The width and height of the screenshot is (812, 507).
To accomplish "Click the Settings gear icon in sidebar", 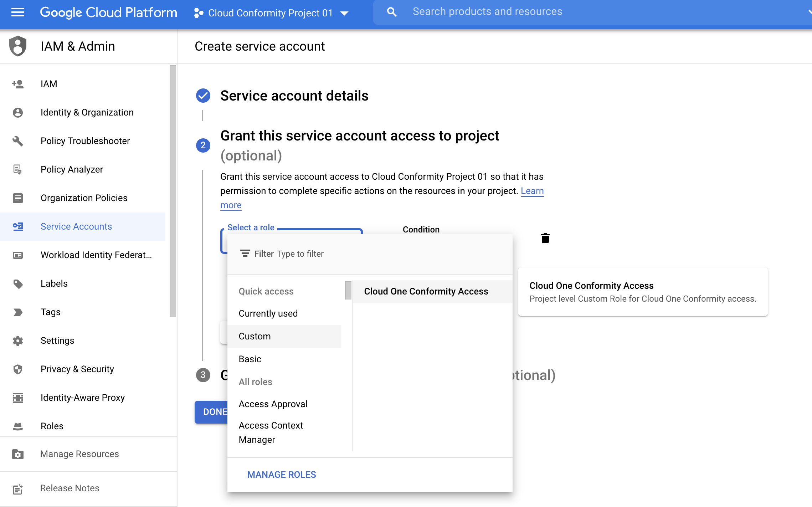I will tap(18, 340).
